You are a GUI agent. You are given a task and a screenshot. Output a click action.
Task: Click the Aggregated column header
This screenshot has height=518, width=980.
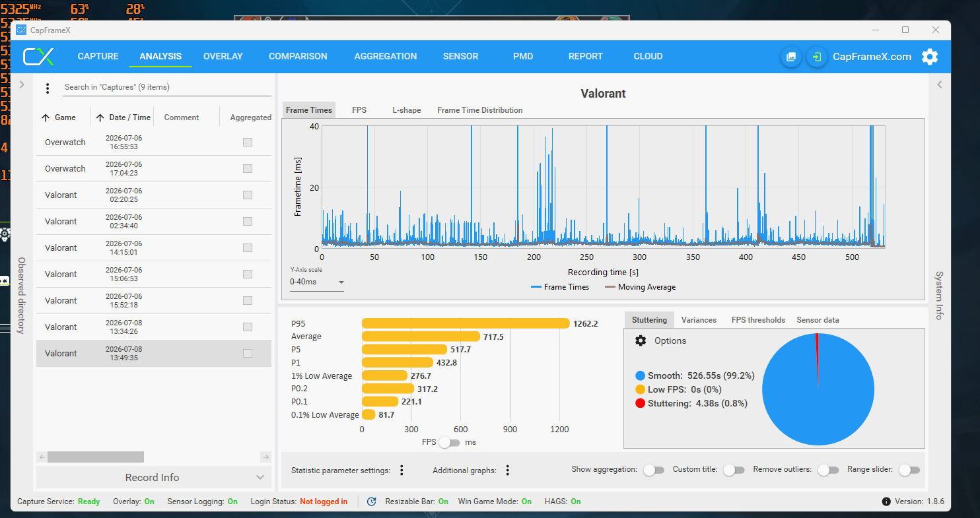coord(250,117)
